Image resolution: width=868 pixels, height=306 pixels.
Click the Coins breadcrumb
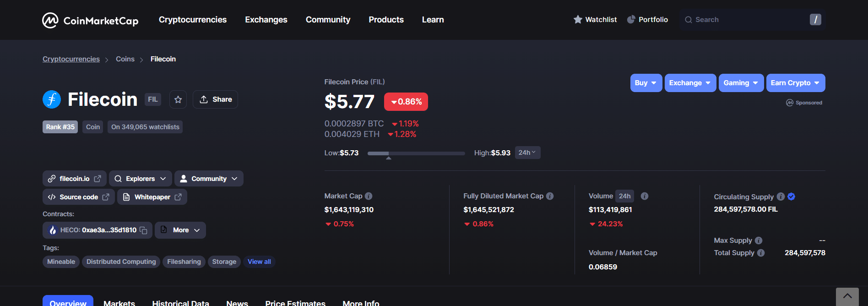click(125, 59)
